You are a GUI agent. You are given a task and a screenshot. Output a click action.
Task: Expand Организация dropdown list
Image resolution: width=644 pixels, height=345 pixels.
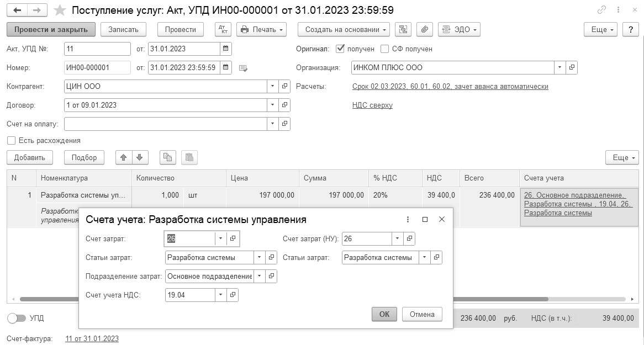(x=560, y=67)
